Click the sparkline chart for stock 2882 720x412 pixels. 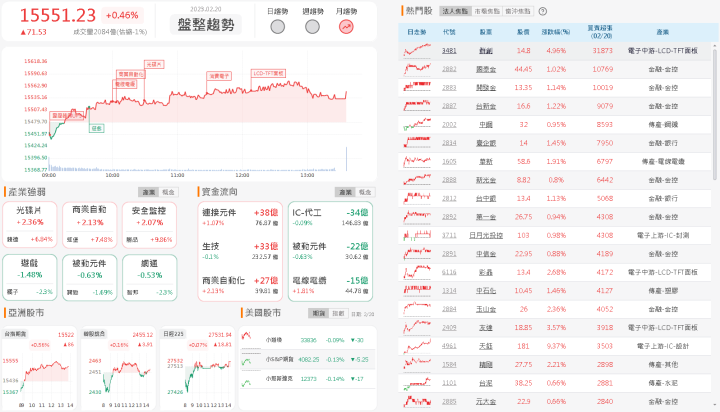[x=417, y=69]
